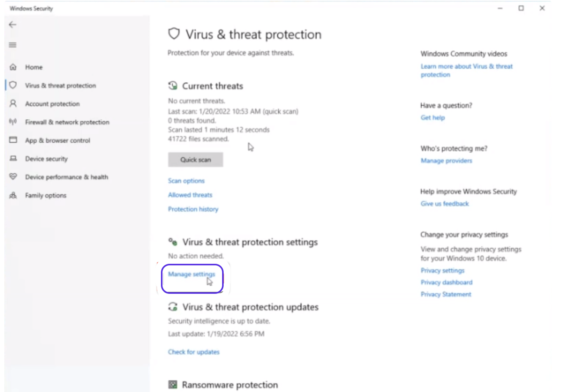
Task: Go to Firewall & network protection page
Action: coord(67,122)
